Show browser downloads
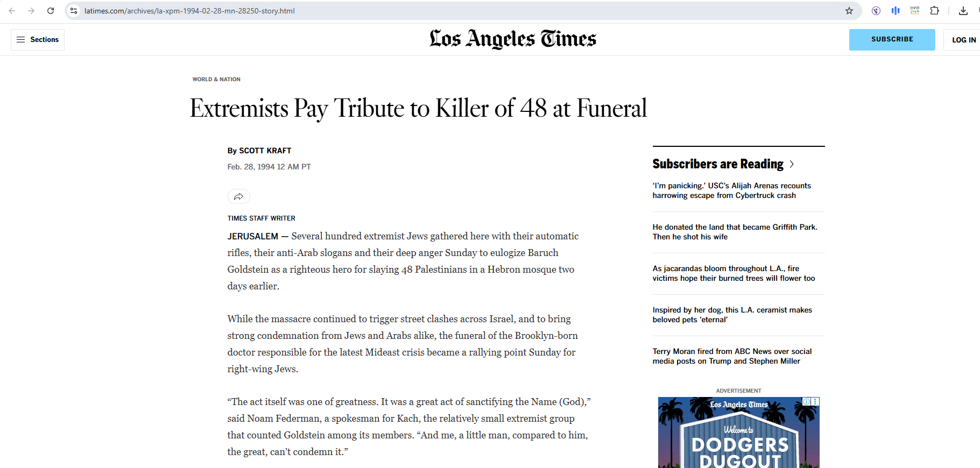 (963, 11)
